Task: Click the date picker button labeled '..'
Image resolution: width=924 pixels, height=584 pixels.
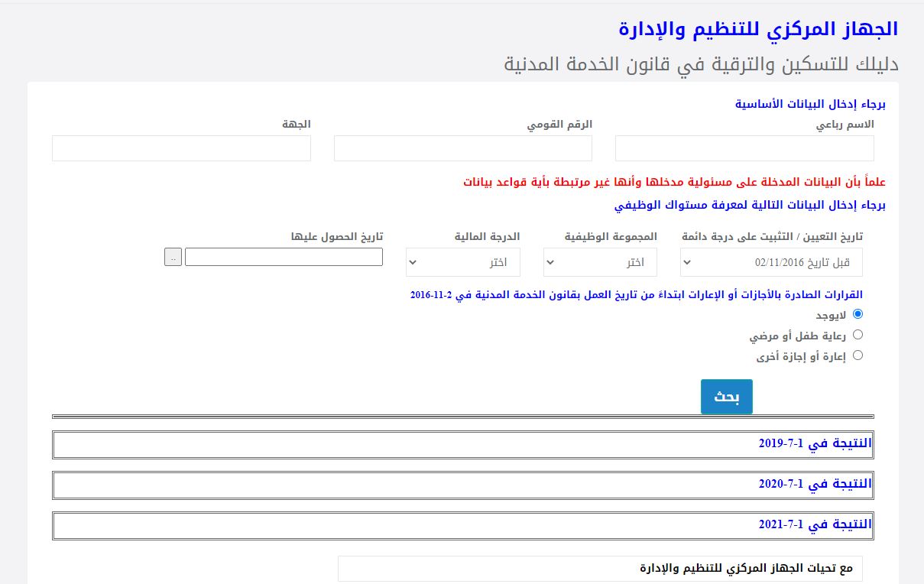Action: (x=173, y=258)
